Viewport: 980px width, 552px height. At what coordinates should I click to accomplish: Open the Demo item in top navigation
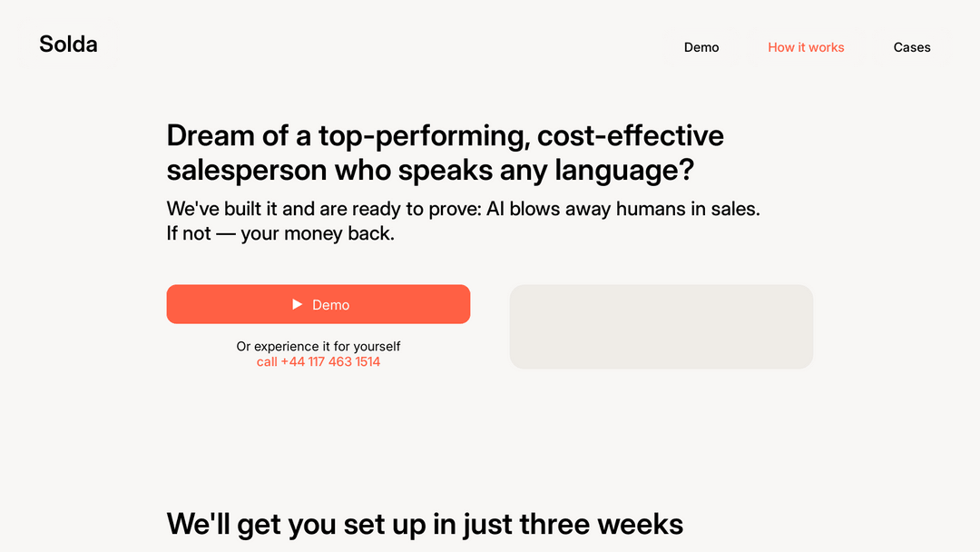[x=701, y=47]
